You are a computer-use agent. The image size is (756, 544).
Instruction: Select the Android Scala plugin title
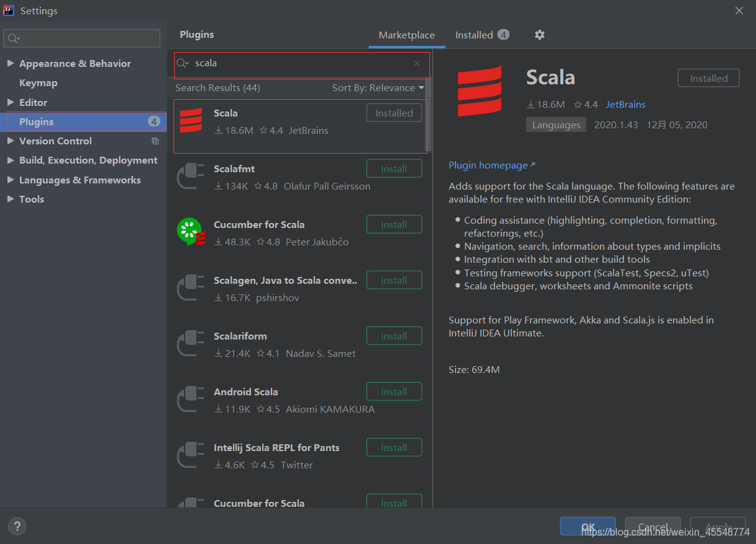[x=246, y=392]
